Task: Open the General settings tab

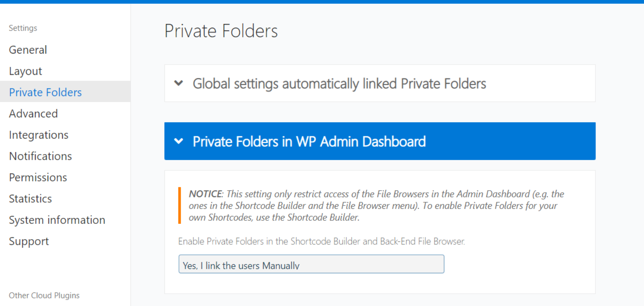Action: [x=28, y=50]
